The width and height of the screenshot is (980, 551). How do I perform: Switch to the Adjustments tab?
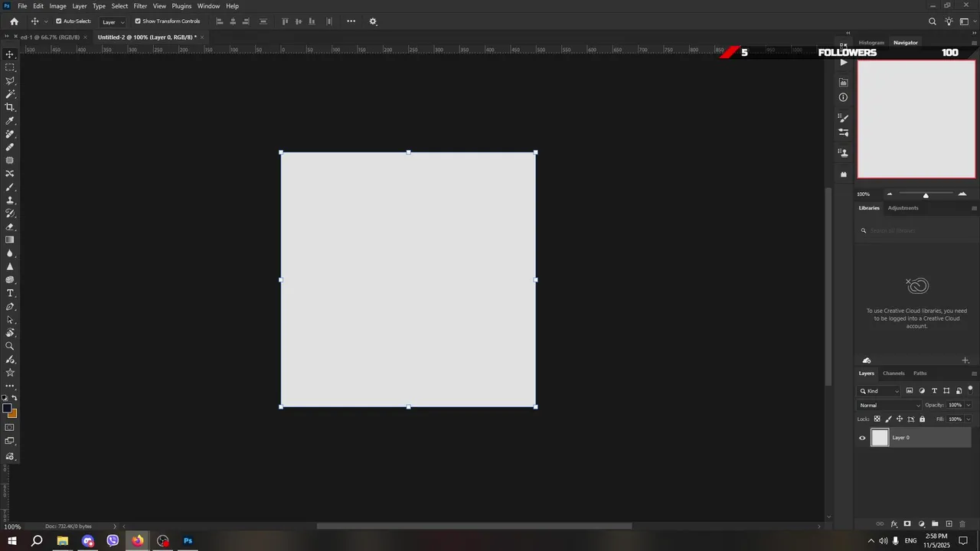[x=903, y=208]
